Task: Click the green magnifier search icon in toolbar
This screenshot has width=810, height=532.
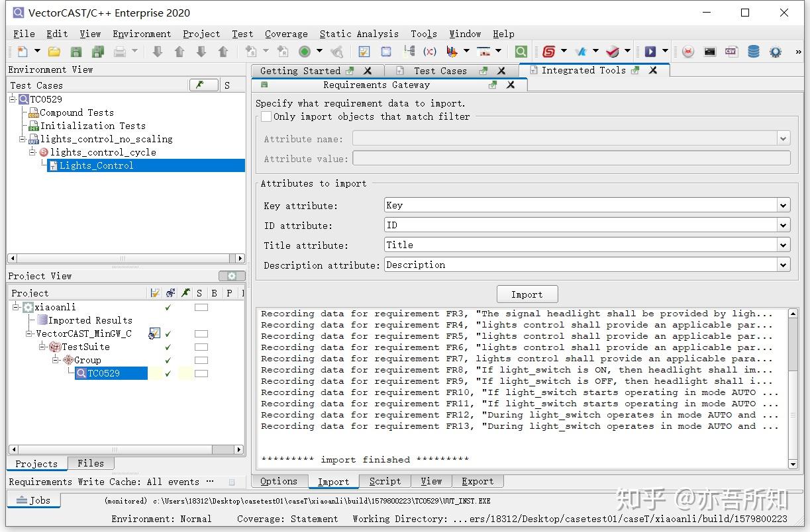Action: point(521,52)
